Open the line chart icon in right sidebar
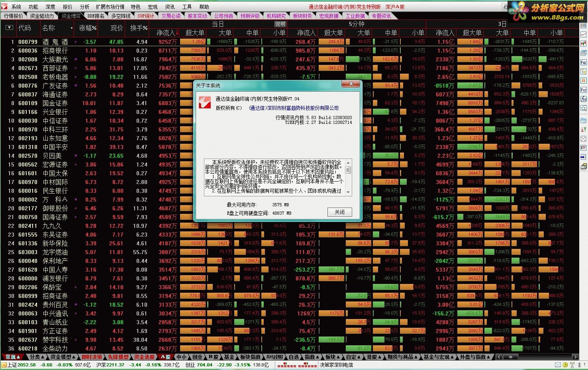The height and width of the screenshot is (370, 588). tap(584, 35)
